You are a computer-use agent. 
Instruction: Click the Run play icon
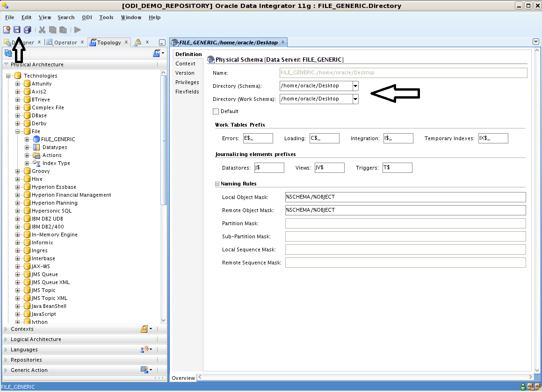78,30
